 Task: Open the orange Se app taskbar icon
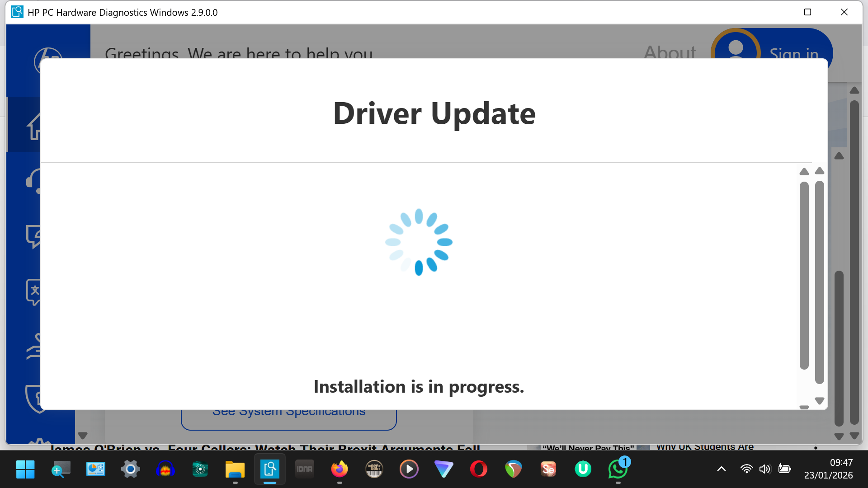[548, 469]
